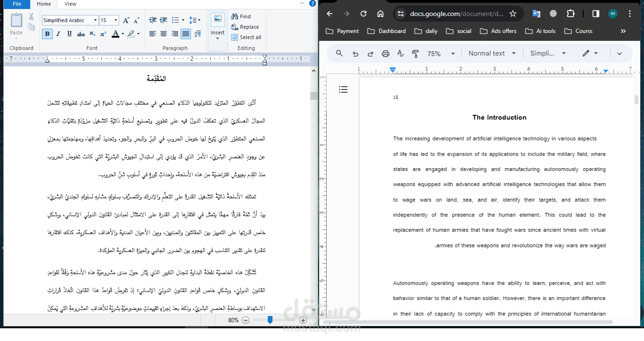Switch to the View tab in WordPad
The image size is (644, 341).
tap(70, 4)
